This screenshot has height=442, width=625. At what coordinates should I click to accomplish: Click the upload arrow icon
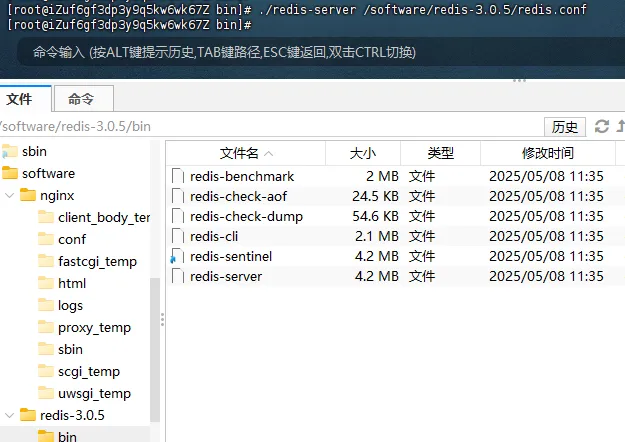point(621,127)
